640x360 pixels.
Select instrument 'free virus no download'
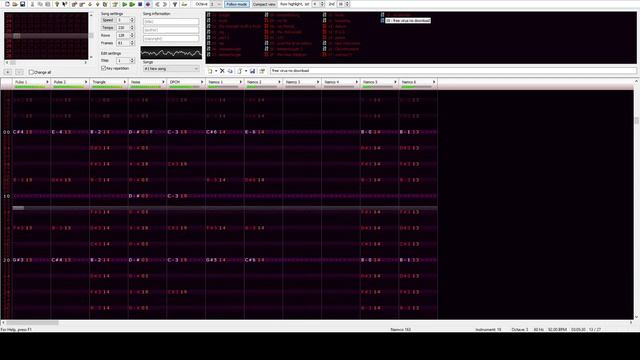coord(408,20)
